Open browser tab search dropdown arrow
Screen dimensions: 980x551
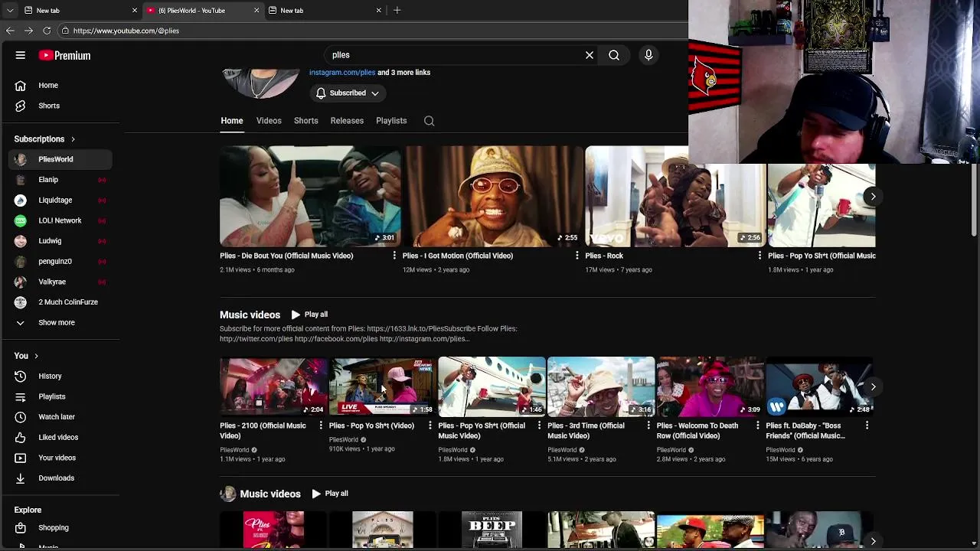point(10,10)
